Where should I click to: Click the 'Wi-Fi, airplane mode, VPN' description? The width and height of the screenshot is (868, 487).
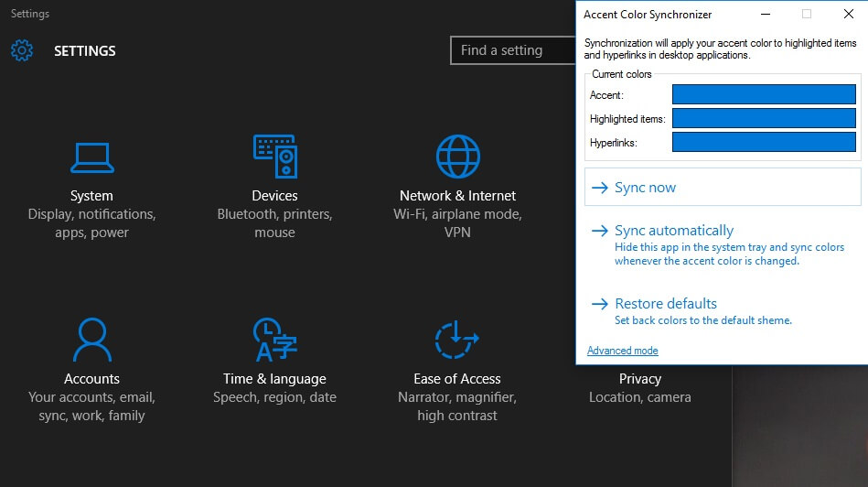(x=457, y=223)
